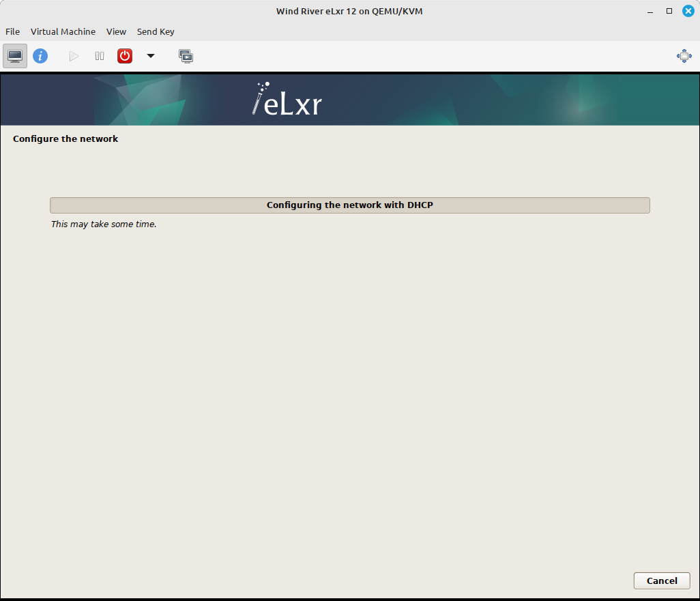This screenshot has width=700, height=601.
Task: Open the Send Key menu
Action: coord(156,31)
